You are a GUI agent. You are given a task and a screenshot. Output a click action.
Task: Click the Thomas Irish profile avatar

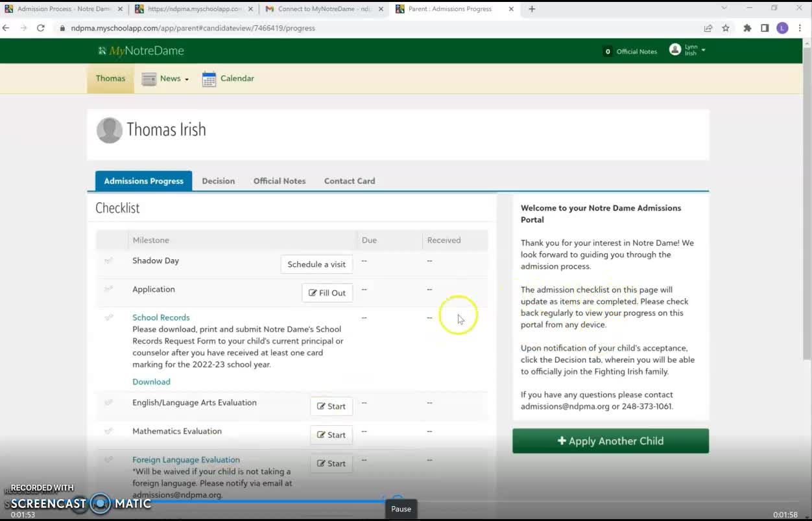coord(110,130)
